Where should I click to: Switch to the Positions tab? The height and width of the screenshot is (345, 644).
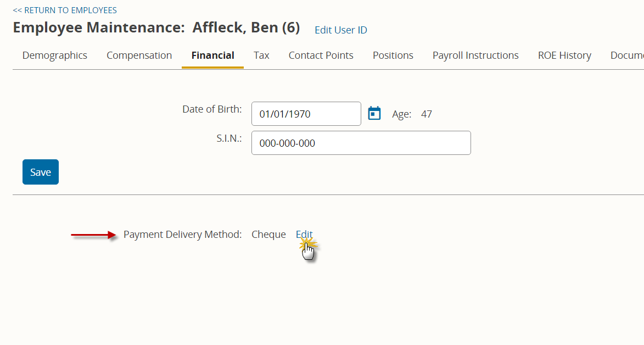393,55
